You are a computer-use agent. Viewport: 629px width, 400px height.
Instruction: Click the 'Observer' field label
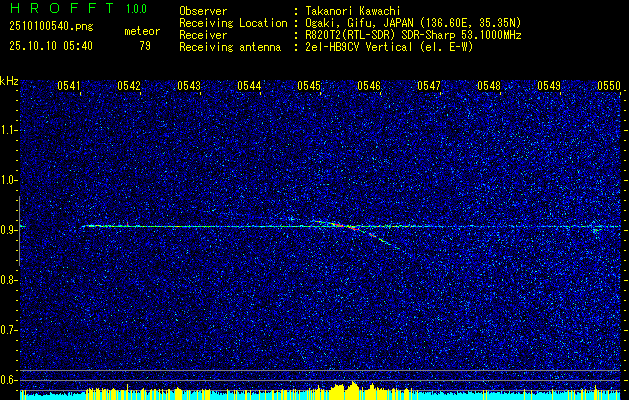[x=203, y=11]
